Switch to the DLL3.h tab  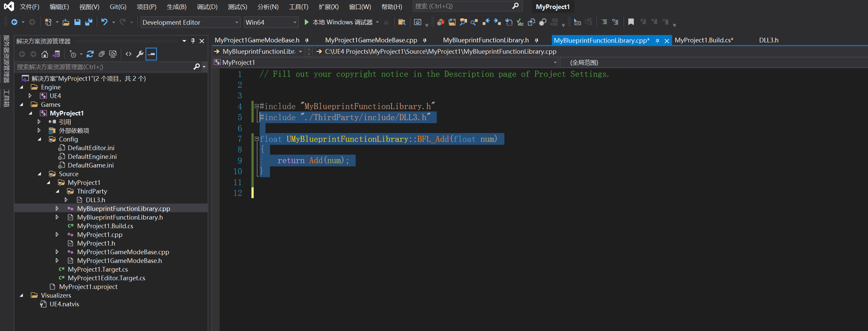769,40
